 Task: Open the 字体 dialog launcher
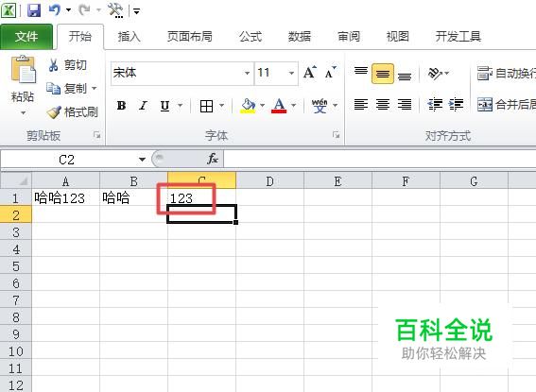tap(337, 135)
